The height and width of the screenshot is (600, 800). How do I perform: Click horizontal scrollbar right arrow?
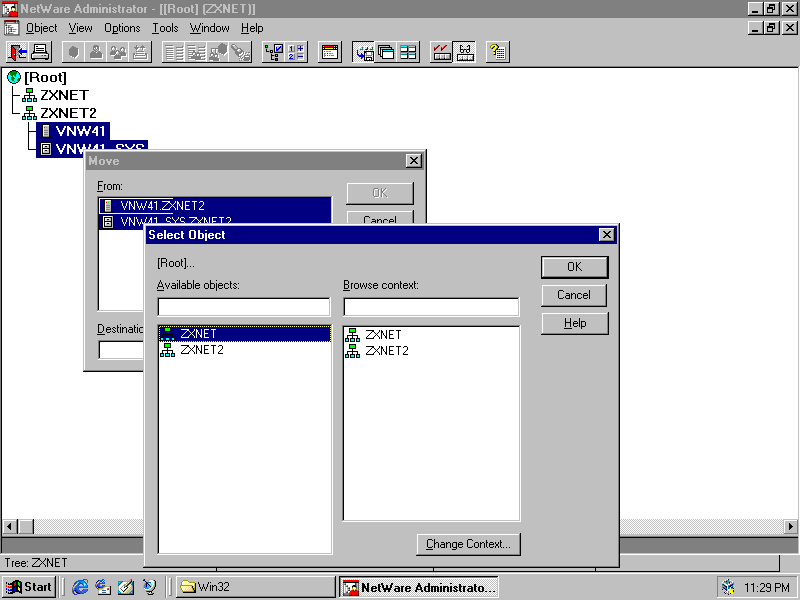(x=790, y=526)
